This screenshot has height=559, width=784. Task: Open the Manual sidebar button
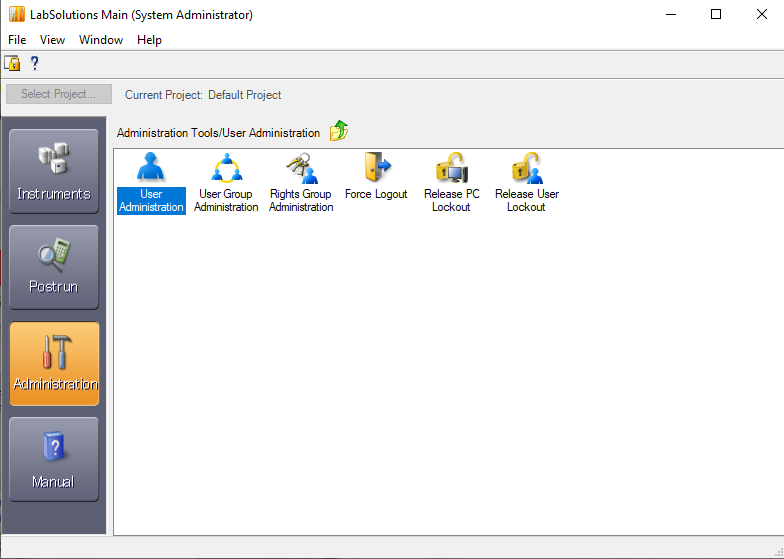click(x=54, y=460)
